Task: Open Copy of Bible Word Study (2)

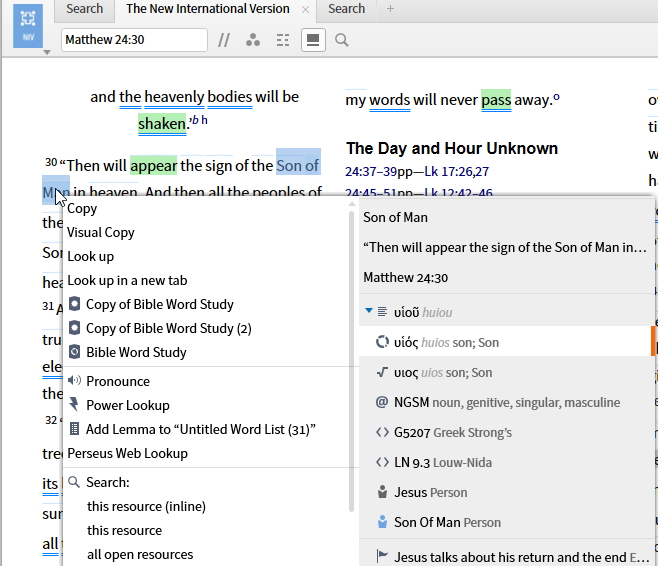Action: (x=168, y=328)
